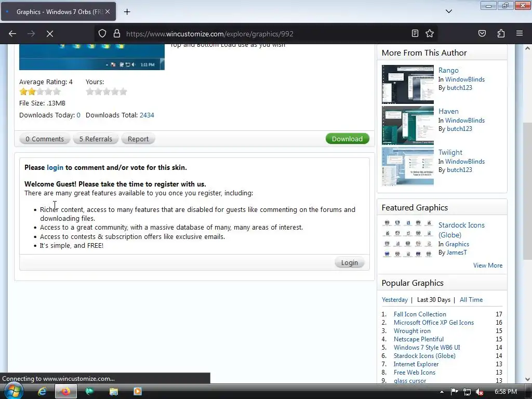Launch Internet Explorer from taskbar
This screenshot has width=532, height=399.
click(42, 392)
